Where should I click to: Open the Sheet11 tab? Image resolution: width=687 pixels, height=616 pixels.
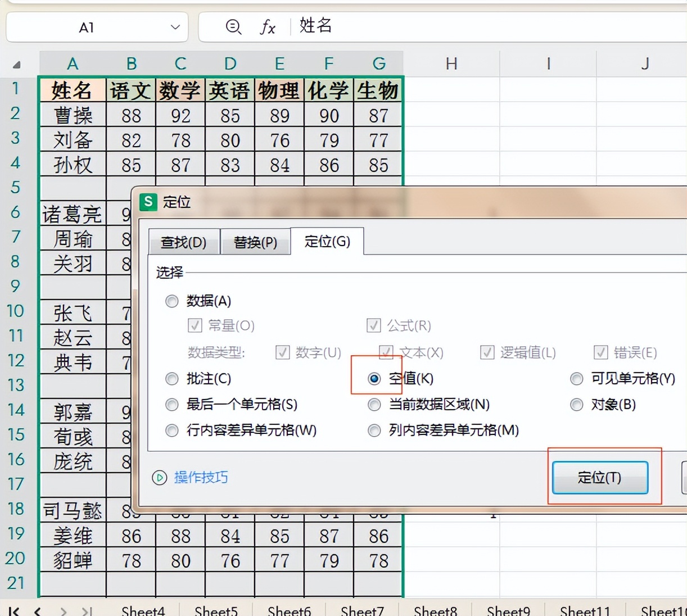point(585,611)
